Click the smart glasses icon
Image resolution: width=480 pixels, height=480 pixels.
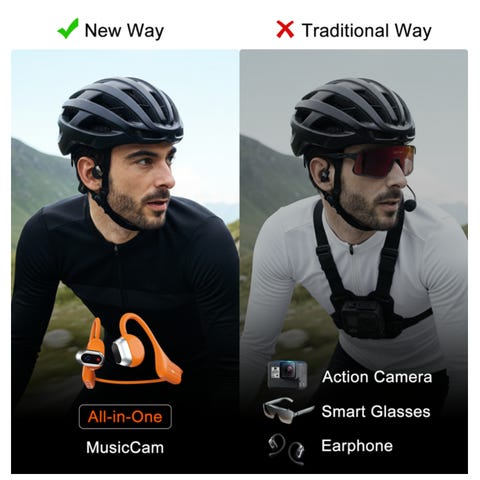tap(288, 410)
